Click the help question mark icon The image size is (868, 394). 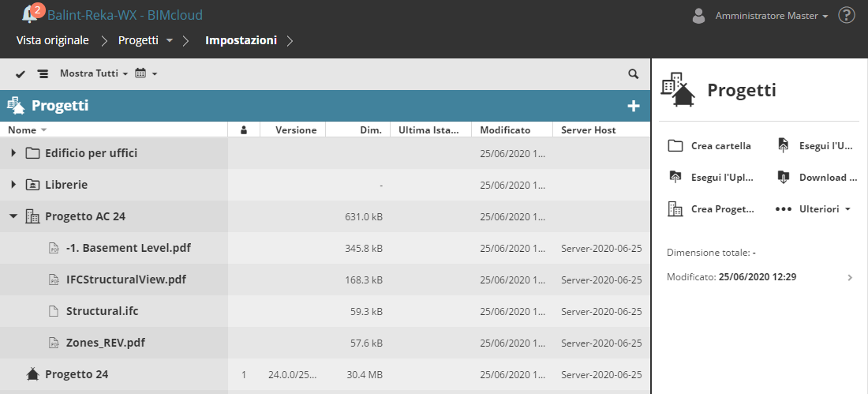coord(847,15)
